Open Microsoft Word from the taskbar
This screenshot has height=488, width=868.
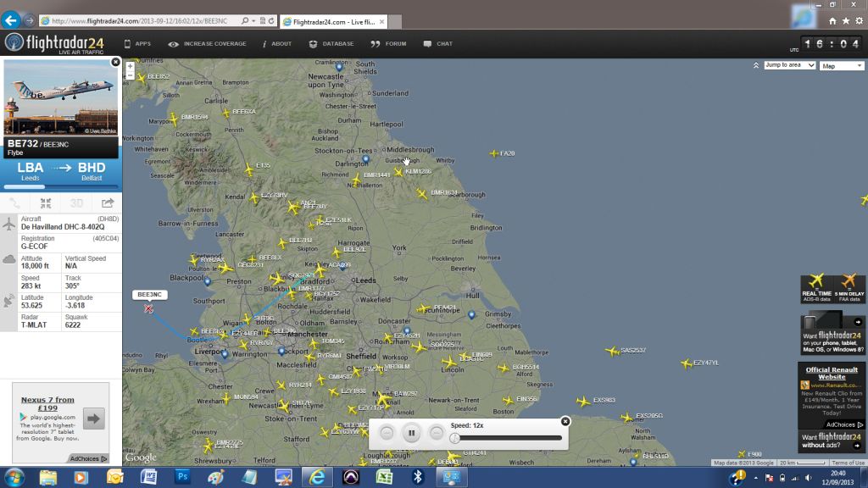coord(148,476)
